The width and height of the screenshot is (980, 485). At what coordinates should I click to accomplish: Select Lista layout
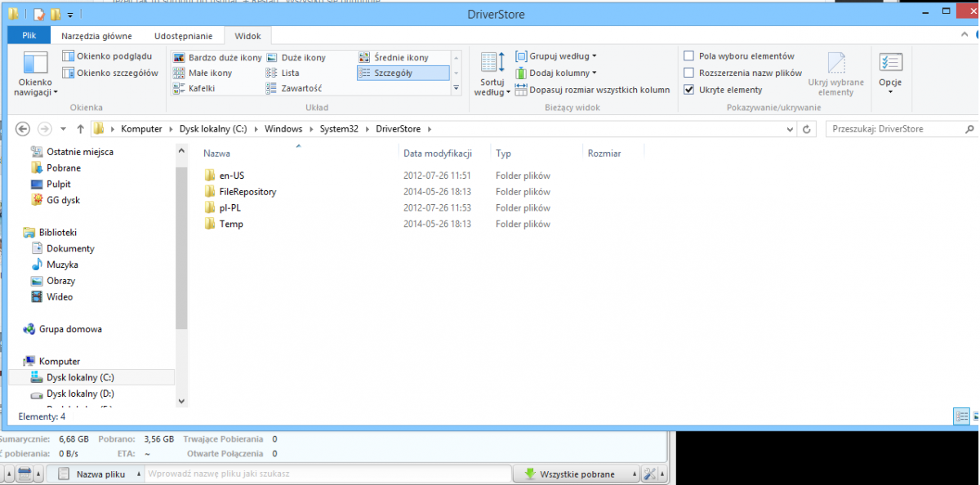click(283, 73)
